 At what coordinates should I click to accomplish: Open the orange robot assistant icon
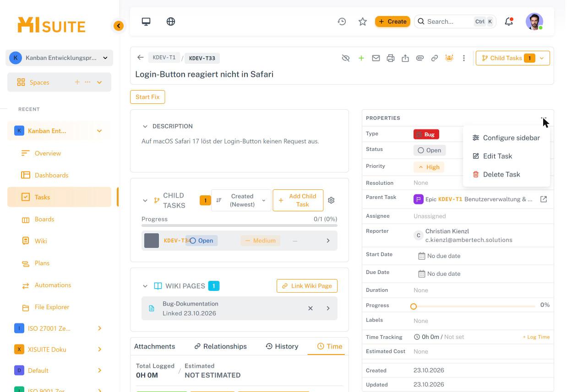tap(449, 58)
